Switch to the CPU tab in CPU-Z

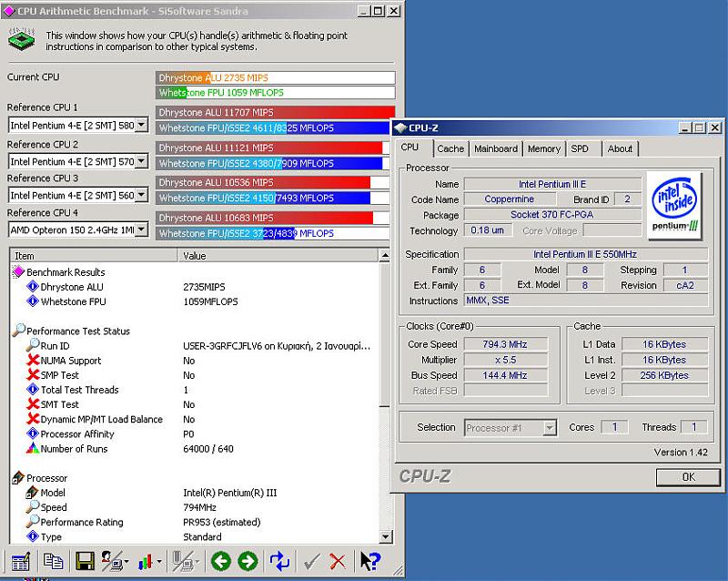[x=409, y=148]
